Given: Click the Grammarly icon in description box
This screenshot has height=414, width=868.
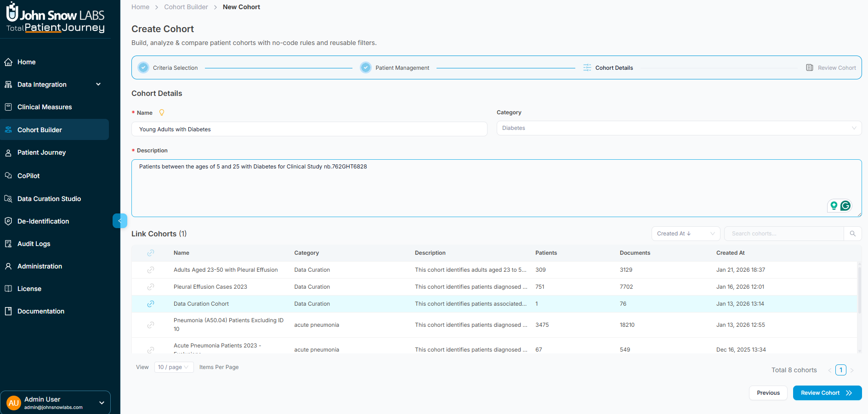Looking at the screenshot, I should (x=845, y=206).
